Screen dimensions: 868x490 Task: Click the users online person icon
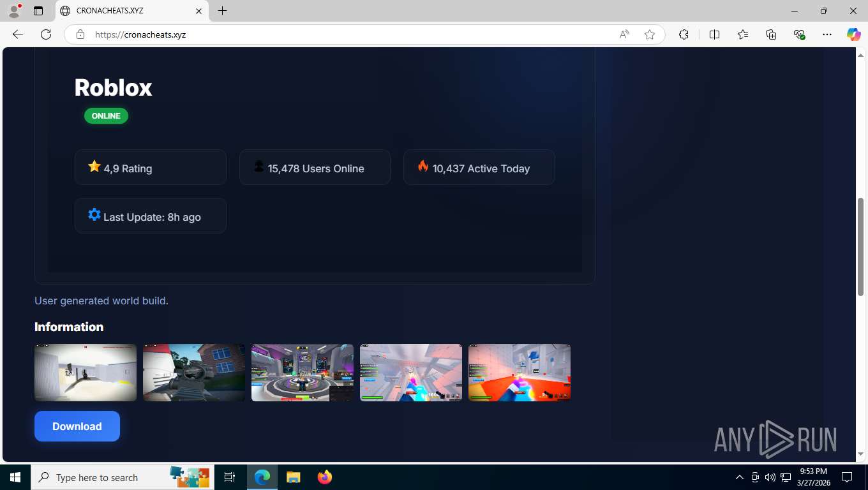coord(258,167)
